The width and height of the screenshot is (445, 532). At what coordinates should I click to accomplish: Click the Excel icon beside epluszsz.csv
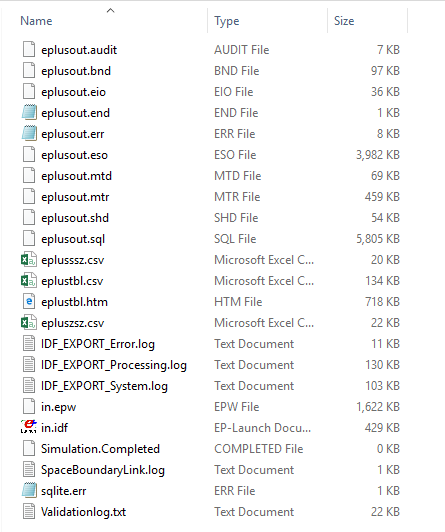click(x=29, y=323)
